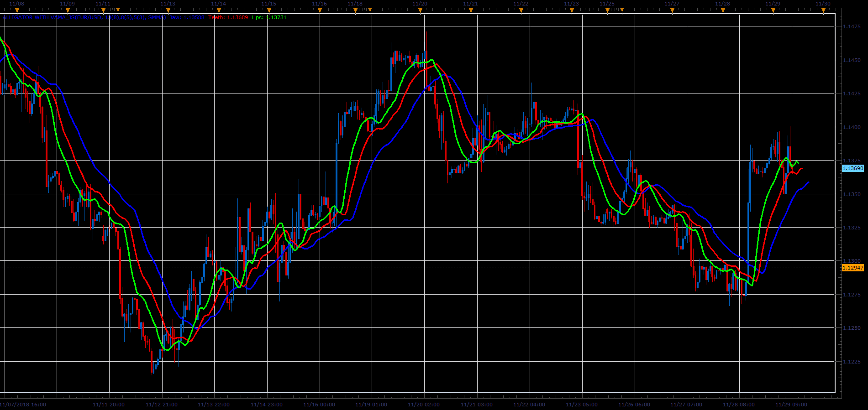Click the 11/16 00:00 time label
This screenshot has height=410, width=868.
point(319,405)
